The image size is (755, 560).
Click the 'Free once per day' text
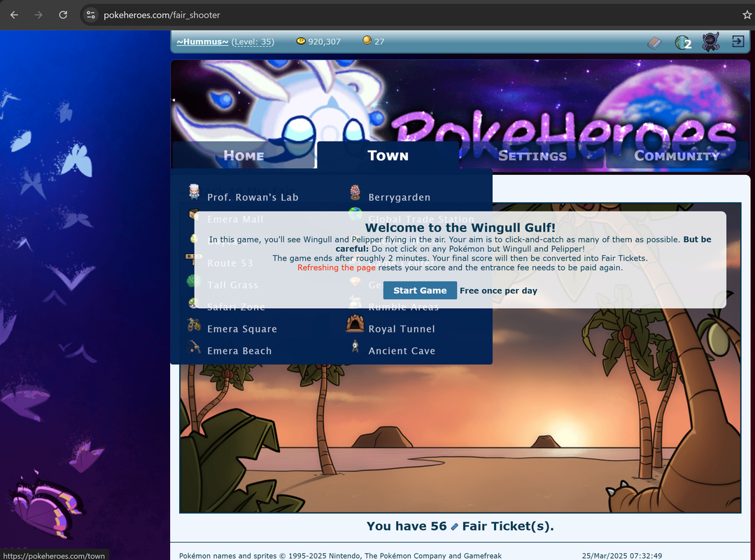pyautogui.click(x=498, y=290)
